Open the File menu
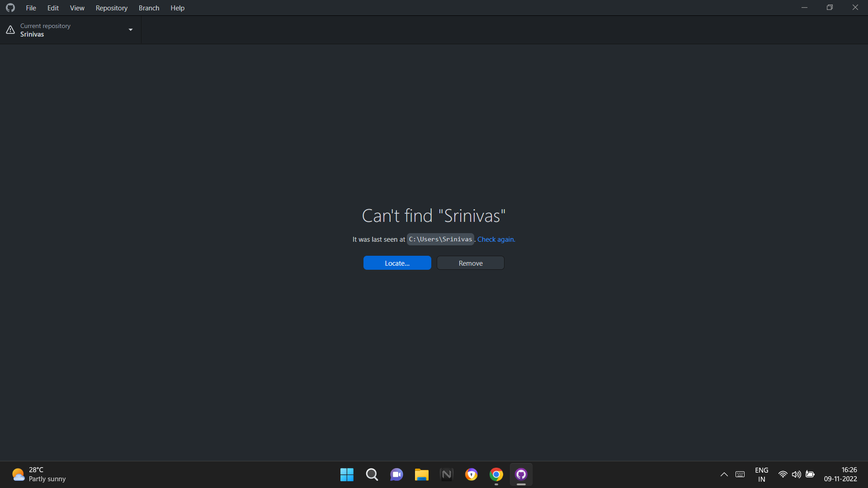The image size is (868, 488). coord(31,8)
